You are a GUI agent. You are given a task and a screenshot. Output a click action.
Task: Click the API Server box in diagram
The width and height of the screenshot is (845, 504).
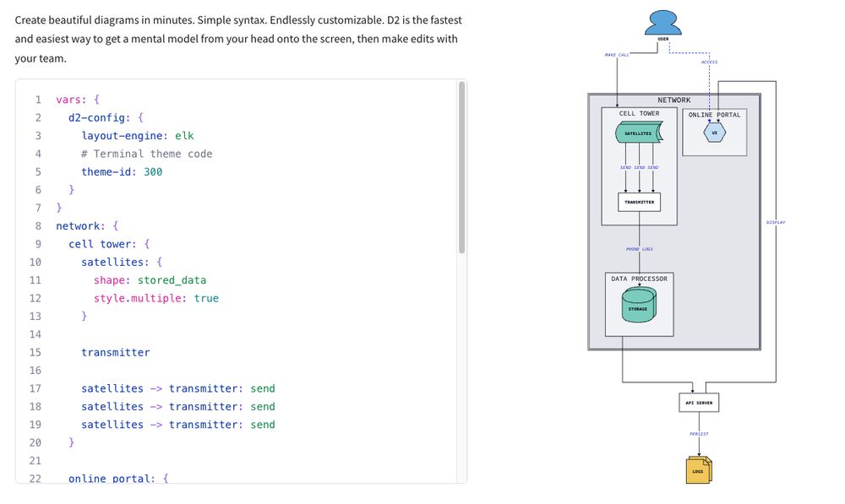tap(699, 402)
